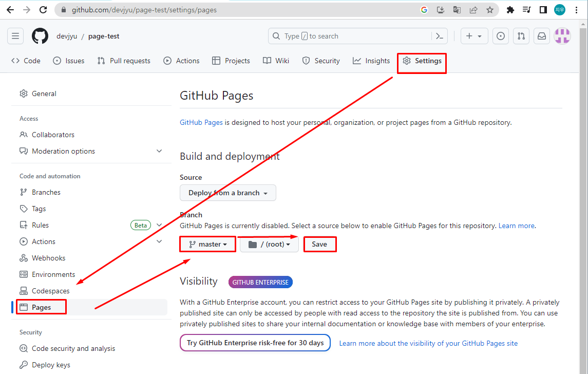Click the Learn more link
This screenshot has width=588, height=374.
517,226
